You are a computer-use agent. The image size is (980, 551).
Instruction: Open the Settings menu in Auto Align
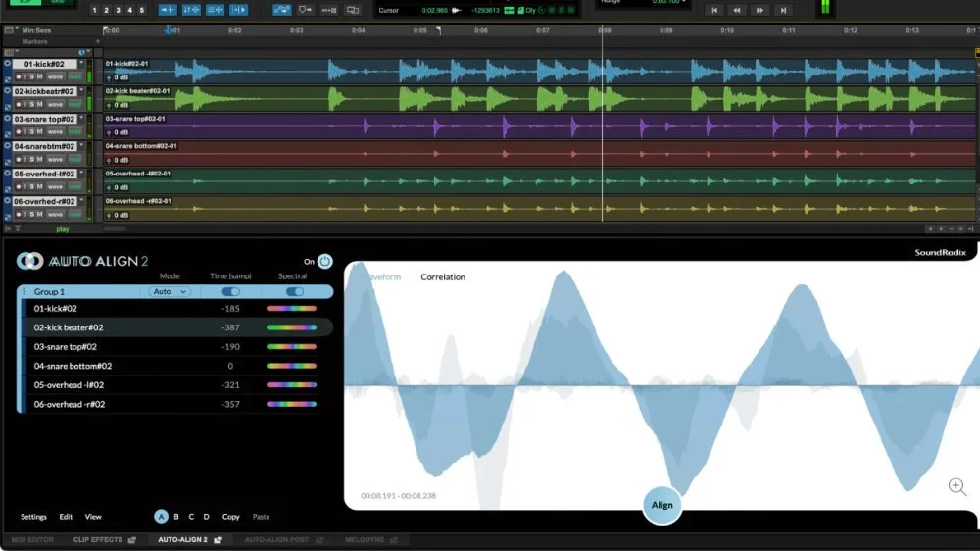33,517
